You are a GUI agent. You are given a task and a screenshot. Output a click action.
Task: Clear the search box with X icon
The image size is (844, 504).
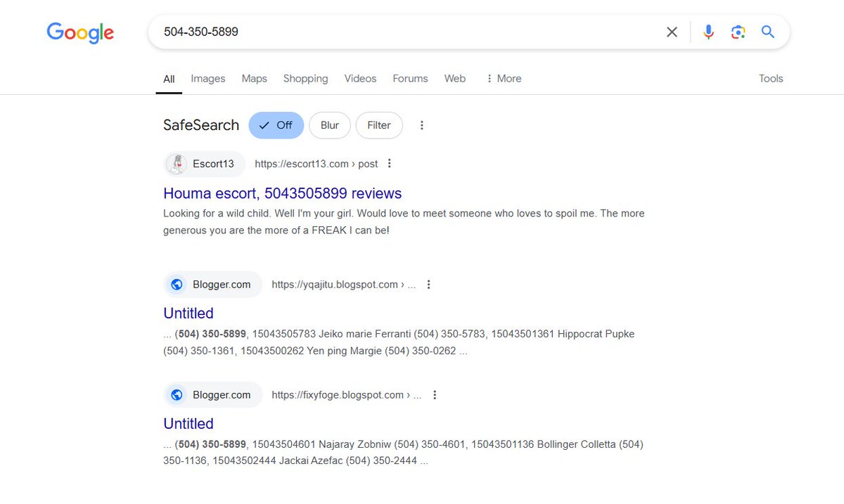click(672, 32)
